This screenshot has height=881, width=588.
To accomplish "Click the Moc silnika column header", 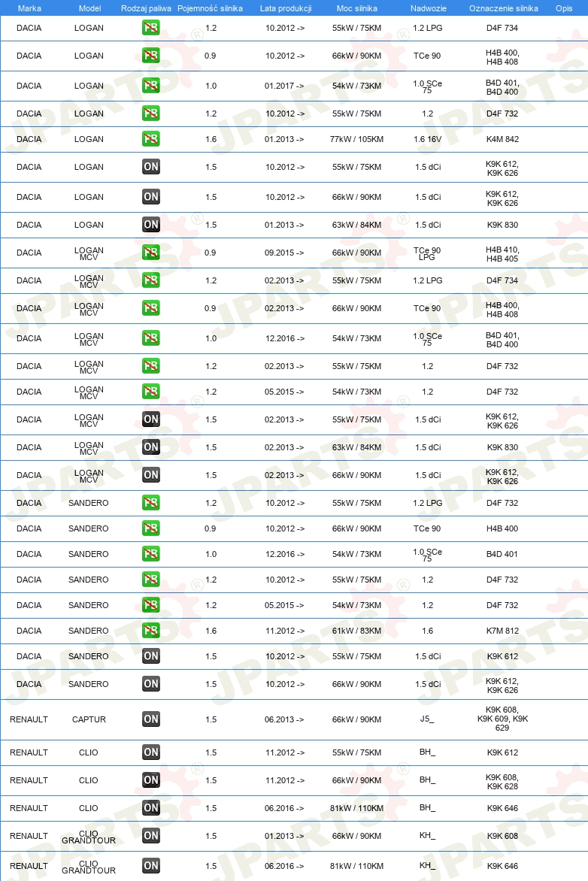I will [357, 8].
